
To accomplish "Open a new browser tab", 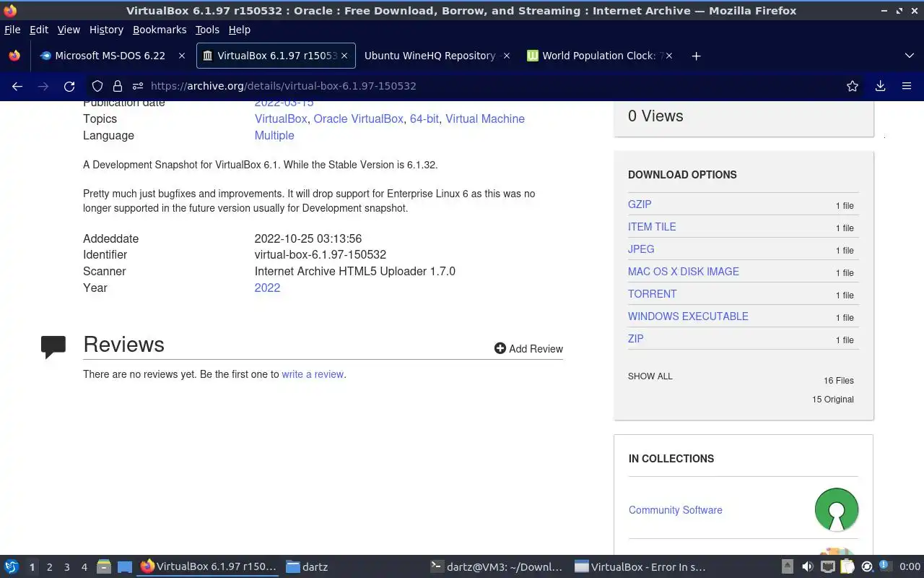I will point(696,56).
